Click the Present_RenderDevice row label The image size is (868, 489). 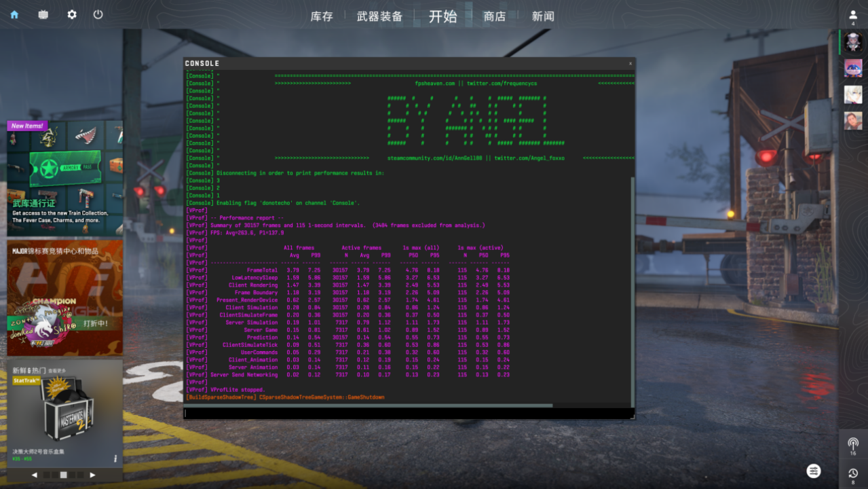click(247, 300)
